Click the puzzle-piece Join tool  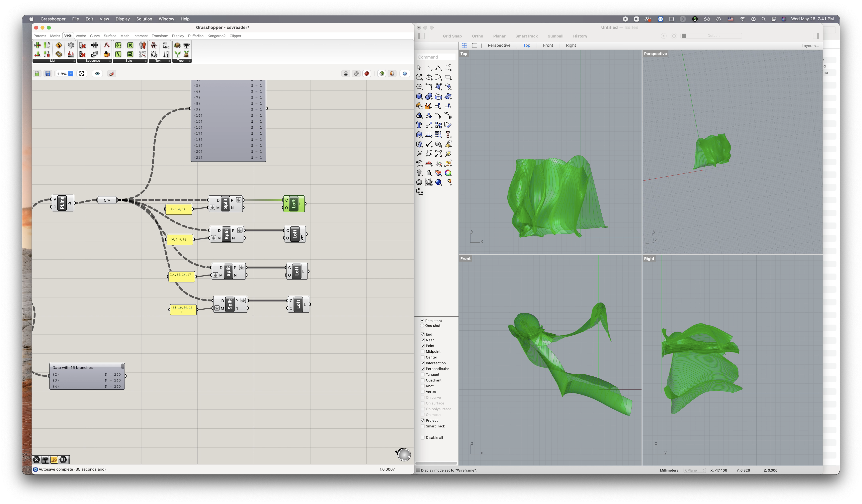click(419, 106)
